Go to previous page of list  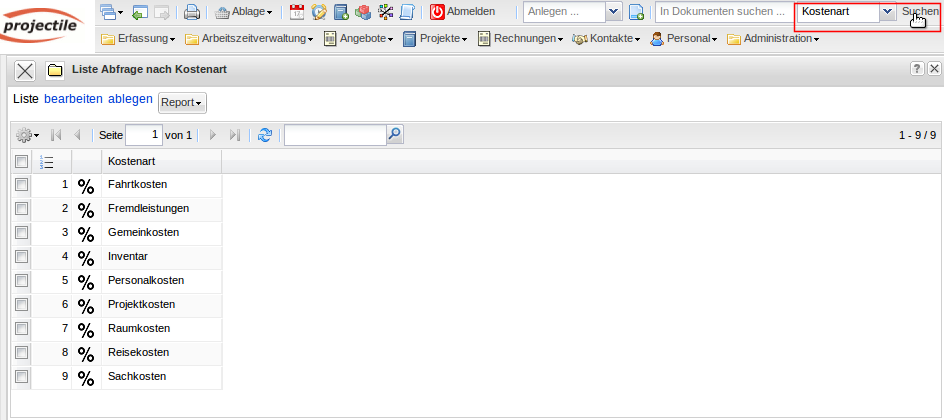(x=77, y=135)
